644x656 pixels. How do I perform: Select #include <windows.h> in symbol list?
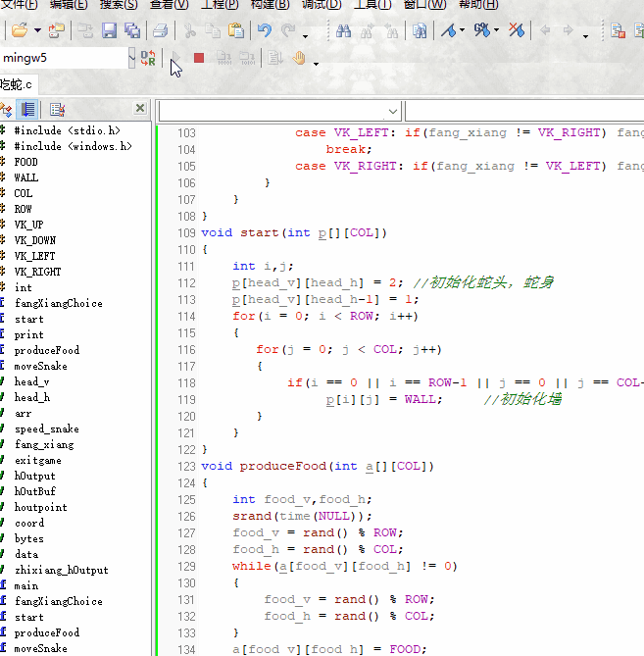[73, 146]
